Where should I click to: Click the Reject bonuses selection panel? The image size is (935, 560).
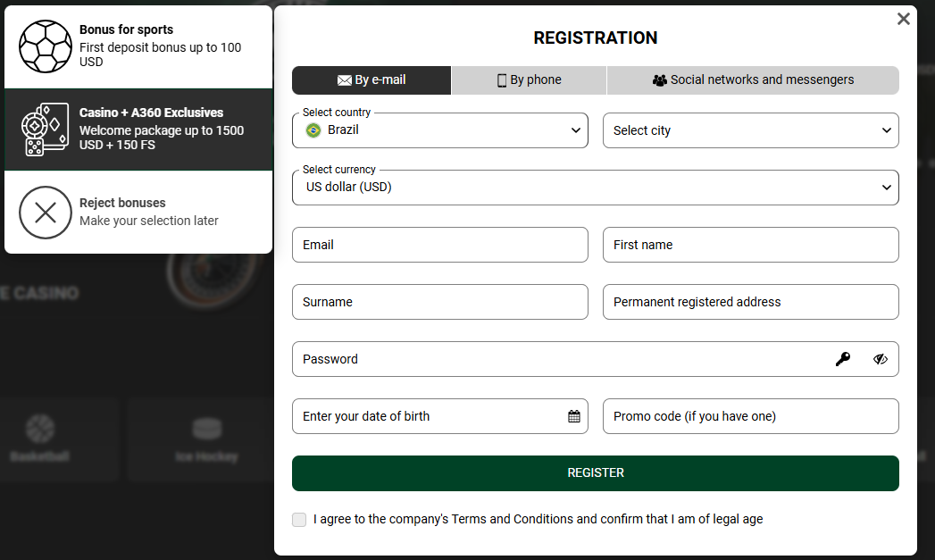click(x=138, y=213)
